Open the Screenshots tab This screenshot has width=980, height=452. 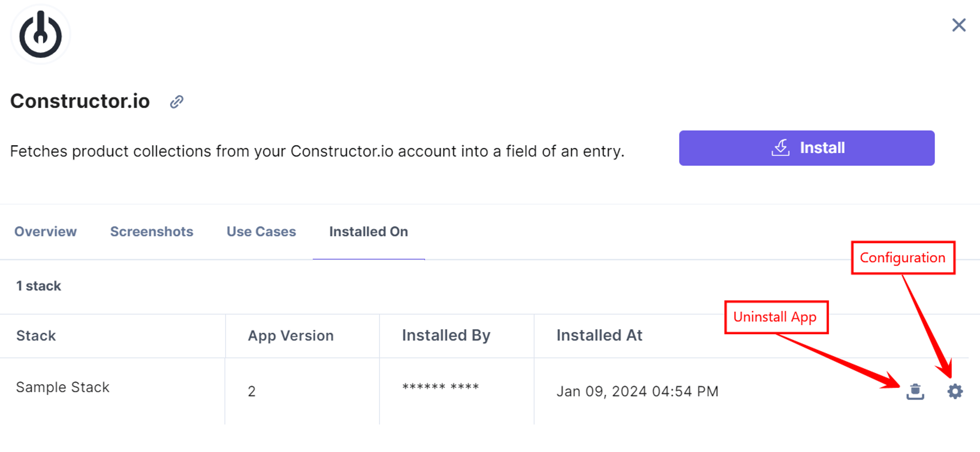pos(151,231)
